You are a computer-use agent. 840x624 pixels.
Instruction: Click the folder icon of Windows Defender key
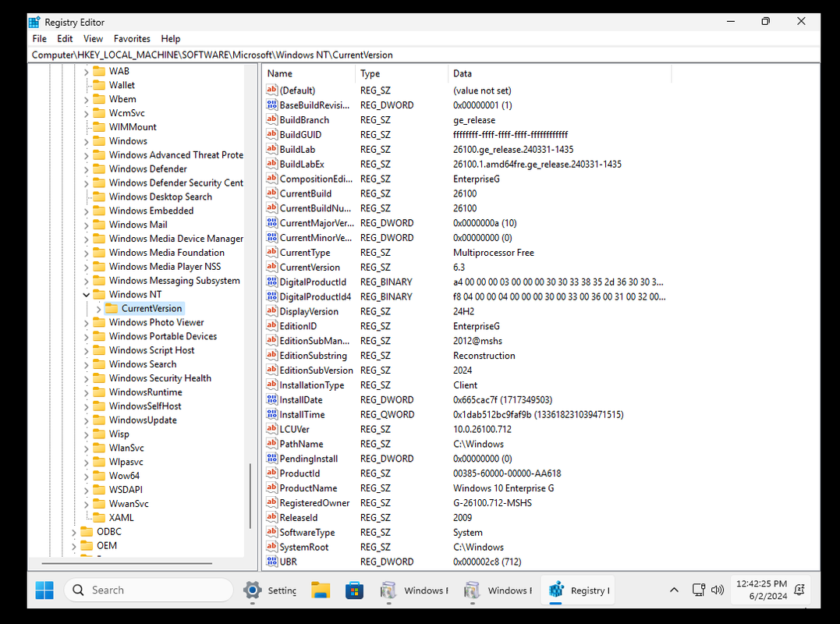99,168
